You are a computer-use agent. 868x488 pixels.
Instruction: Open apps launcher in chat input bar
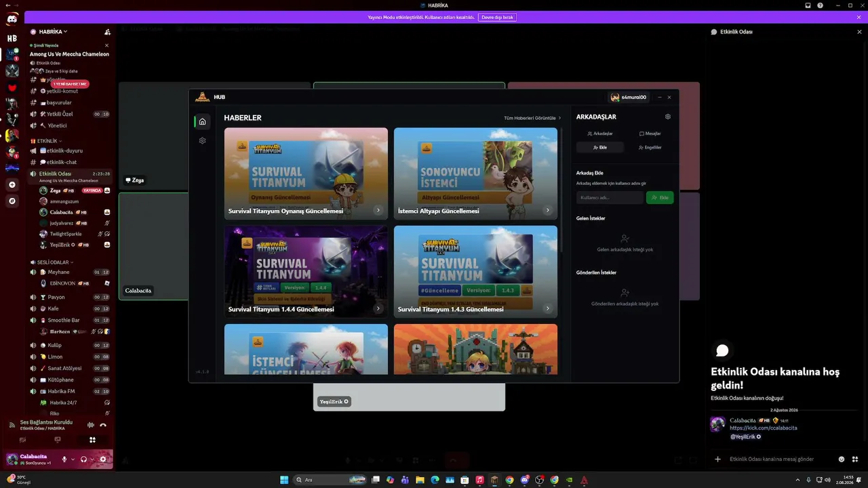pyautogui.click(x=855, y=459)
